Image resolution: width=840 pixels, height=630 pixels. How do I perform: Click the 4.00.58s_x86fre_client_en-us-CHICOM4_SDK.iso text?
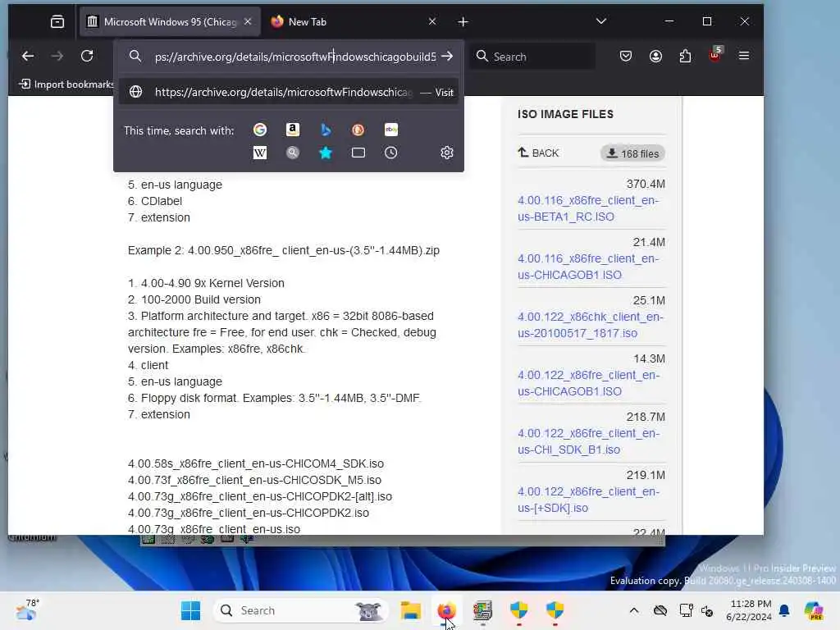coord(256,463)
